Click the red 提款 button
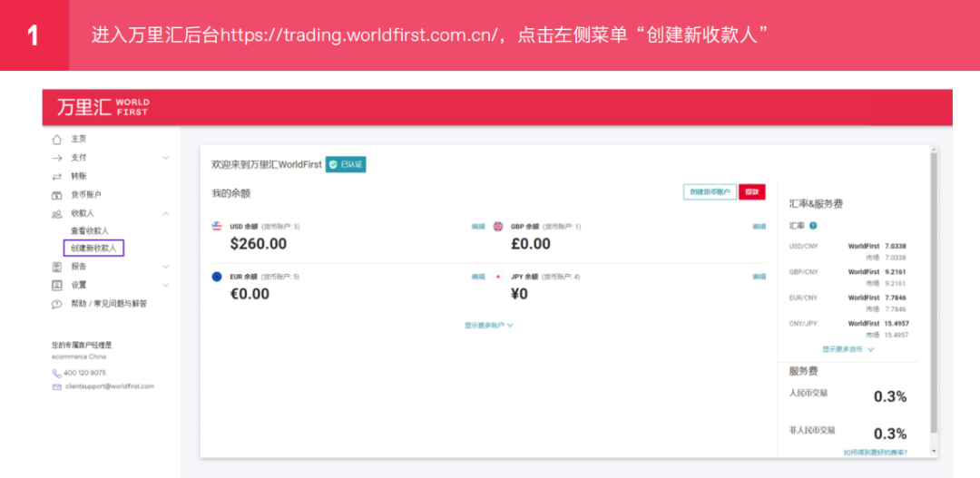Image resolution: width=980 pixels, height=478 pixels. 752,192
